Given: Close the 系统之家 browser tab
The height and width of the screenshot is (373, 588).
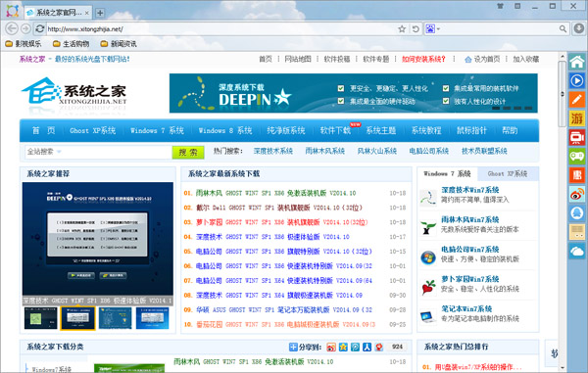Looking at the screenshot, I should [86, 13].
